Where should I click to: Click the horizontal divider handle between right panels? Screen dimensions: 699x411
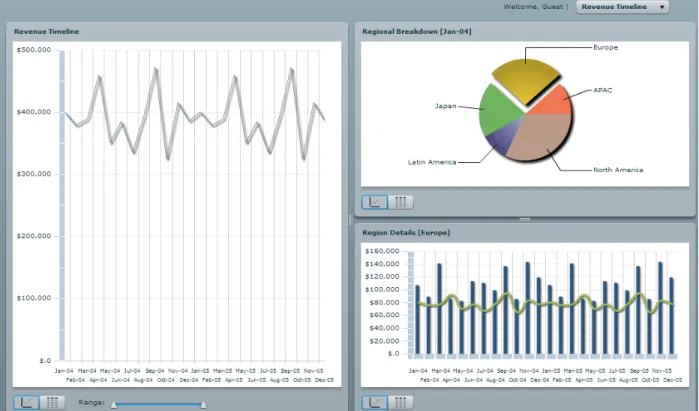[x=525, y=219]
